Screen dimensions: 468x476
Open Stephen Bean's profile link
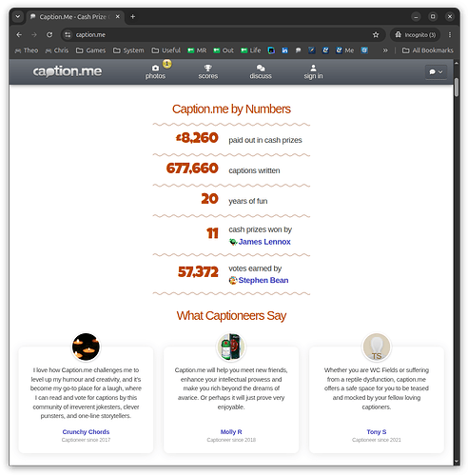[263, 280]
